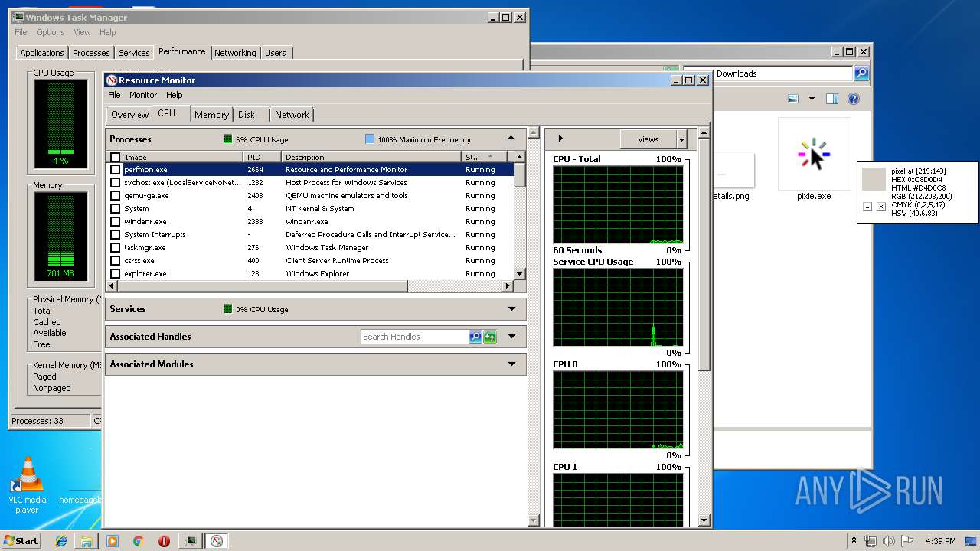Click the Views button
The image size is (980, 551).
[x=648, y=139]
